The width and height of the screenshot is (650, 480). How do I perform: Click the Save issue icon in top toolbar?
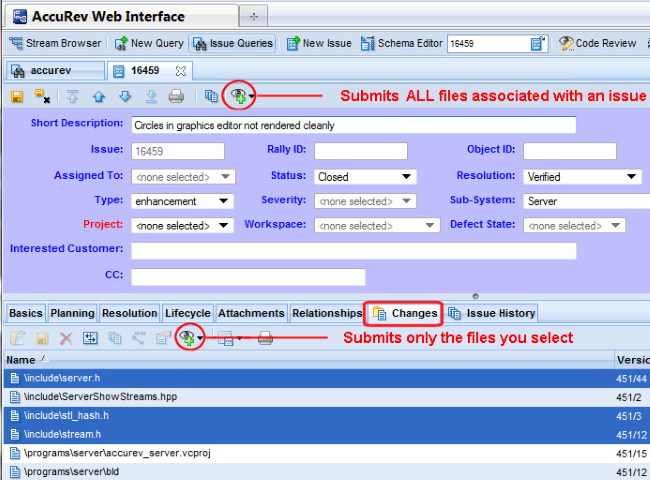[x=18, y=97]
